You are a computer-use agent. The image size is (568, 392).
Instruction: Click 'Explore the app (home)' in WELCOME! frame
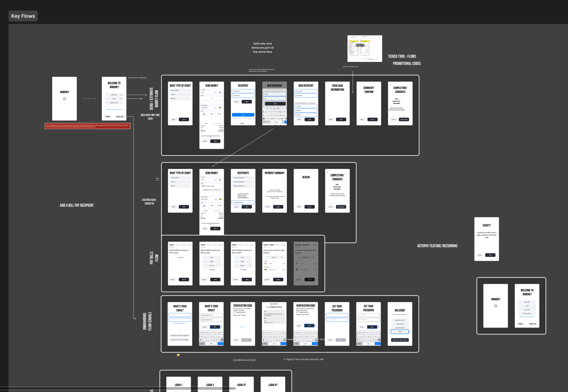click(x=400, y=340)
